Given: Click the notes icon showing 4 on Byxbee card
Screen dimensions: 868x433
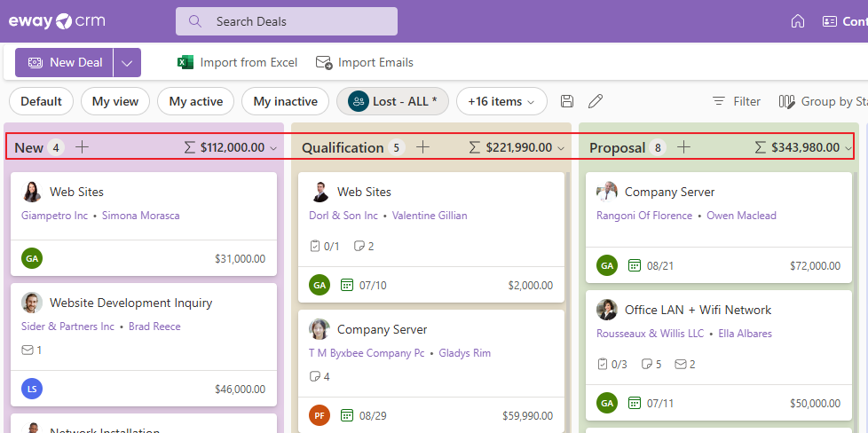Looking at the screenshot, I should click(314, 376).
